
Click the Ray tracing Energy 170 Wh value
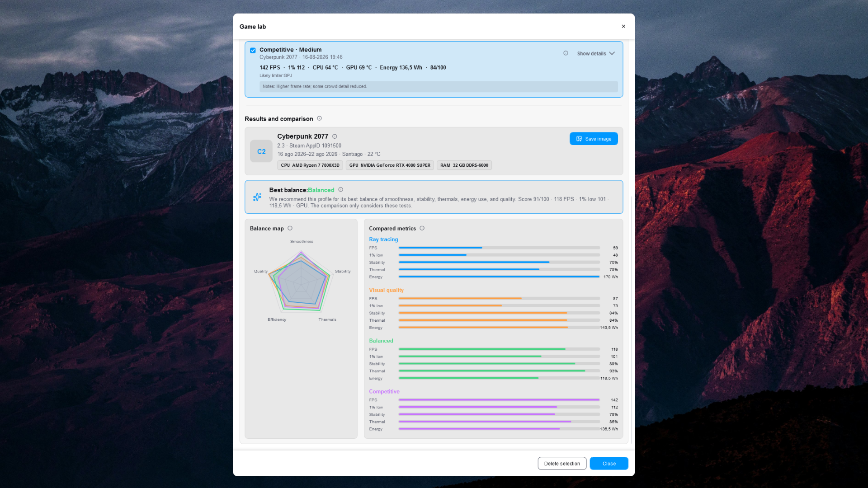pyautogui.click(x=610, y=277)
